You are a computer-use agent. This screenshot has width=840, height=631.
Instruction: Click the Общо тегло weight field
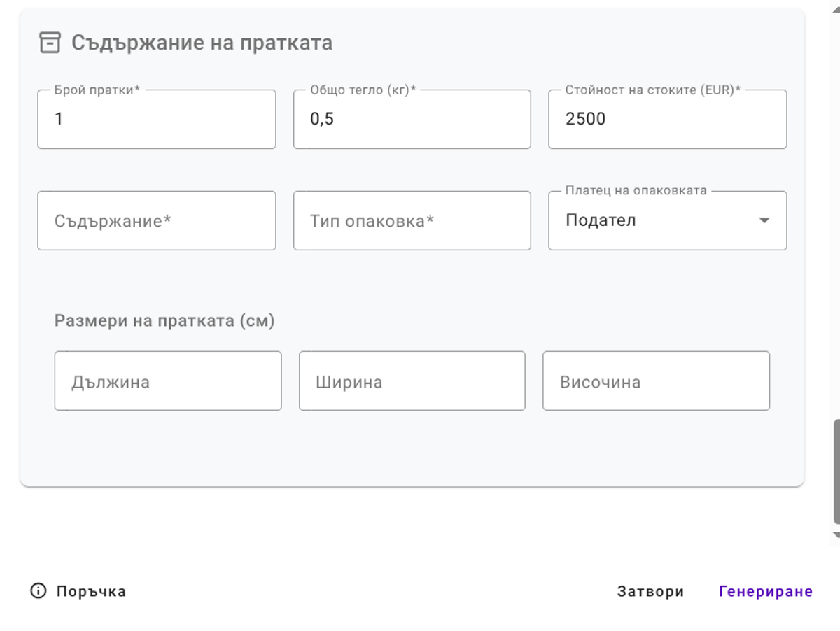coord(412,119)
